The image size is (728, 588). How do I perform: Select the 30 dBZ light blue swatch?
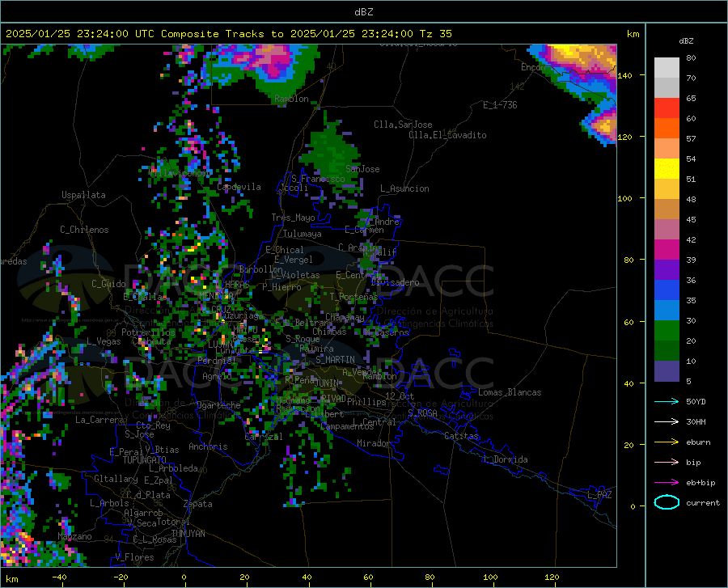coord(667,311)
